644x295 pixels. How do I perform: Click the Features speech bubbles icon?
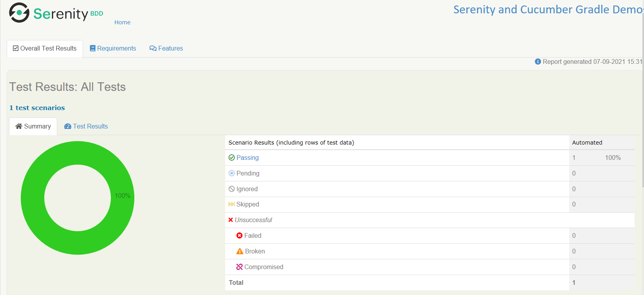(x=153, y=48)
